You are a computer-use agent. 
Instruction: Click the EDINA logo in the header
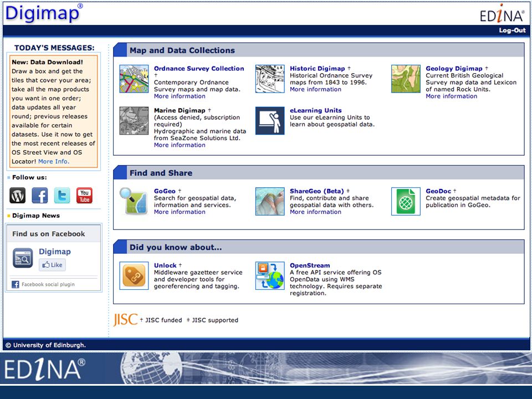pos(502,14)
